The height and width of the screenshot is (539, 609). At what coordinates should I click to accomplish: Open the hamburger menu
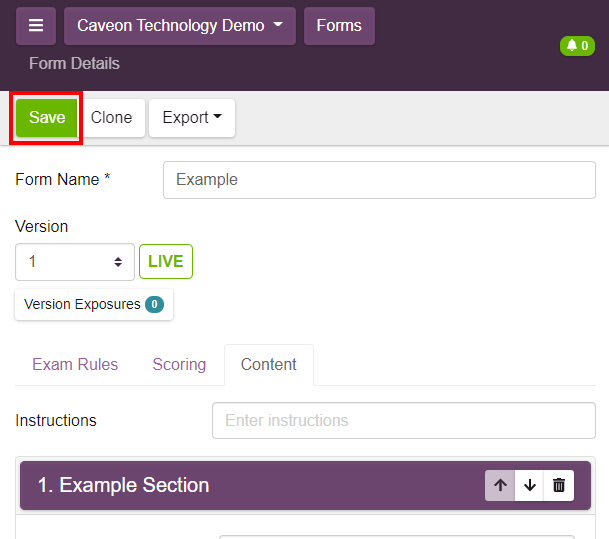(36, 26)
